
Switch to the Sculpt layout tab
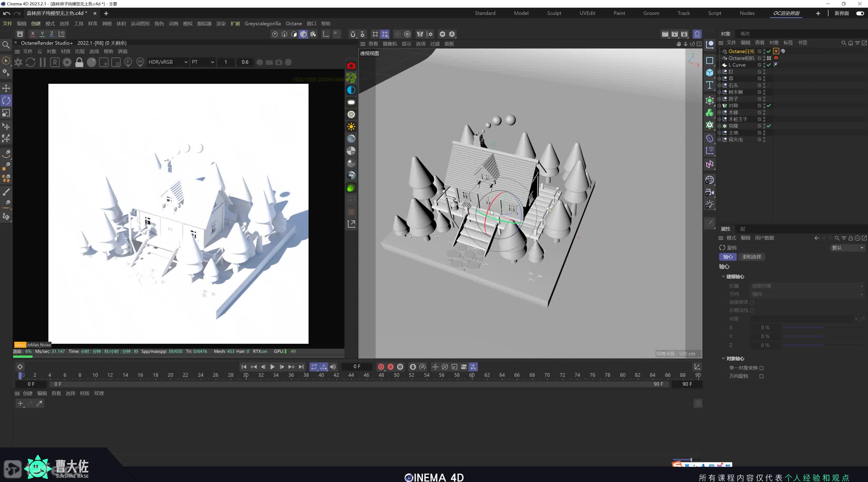click(x=554, y=13)
